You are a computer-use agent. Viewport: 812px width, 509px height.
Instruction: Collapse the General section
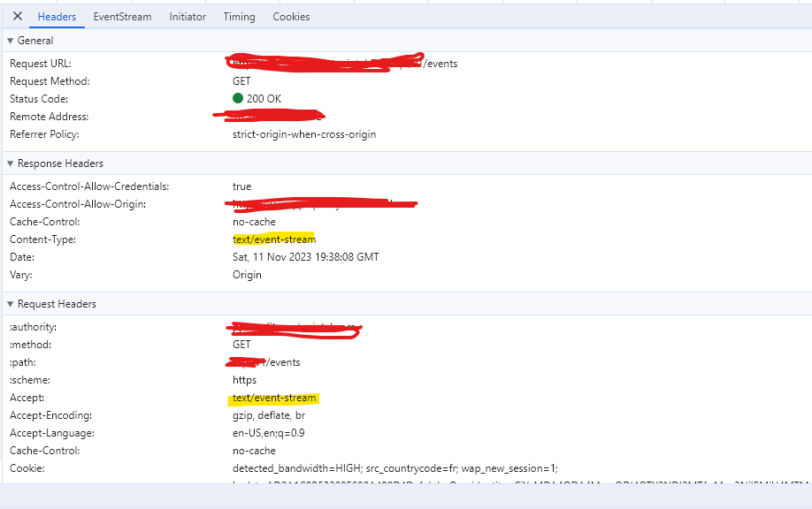(x=9, y=40)
